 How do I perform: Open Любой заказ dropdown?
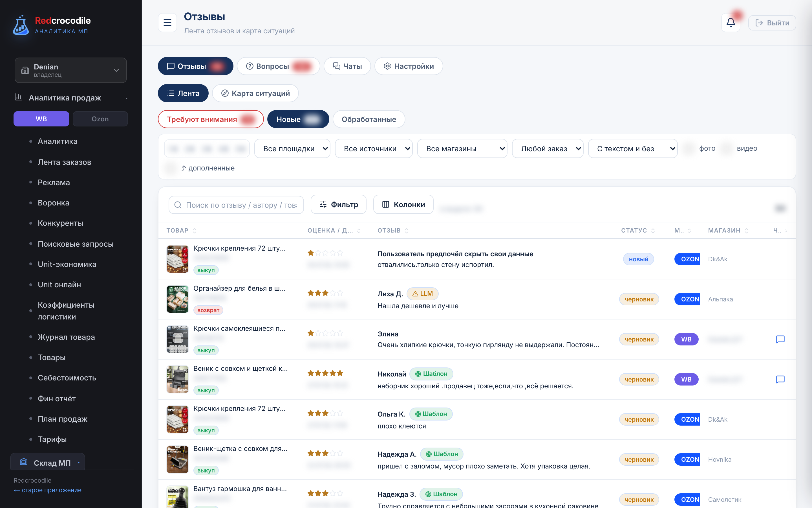(548, 148)
